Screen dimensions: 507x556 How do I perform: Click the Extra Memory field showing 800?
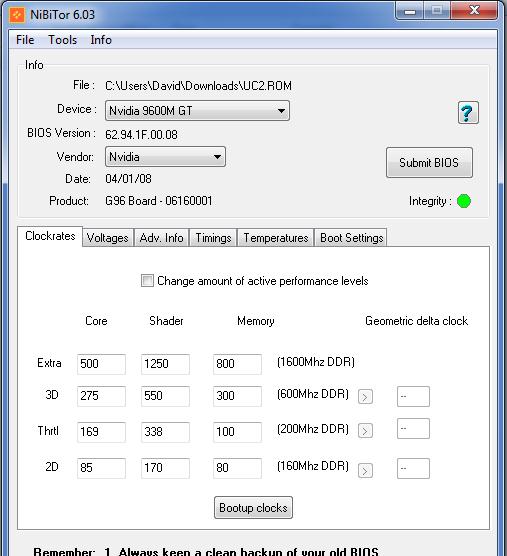[x=237, y=364]
